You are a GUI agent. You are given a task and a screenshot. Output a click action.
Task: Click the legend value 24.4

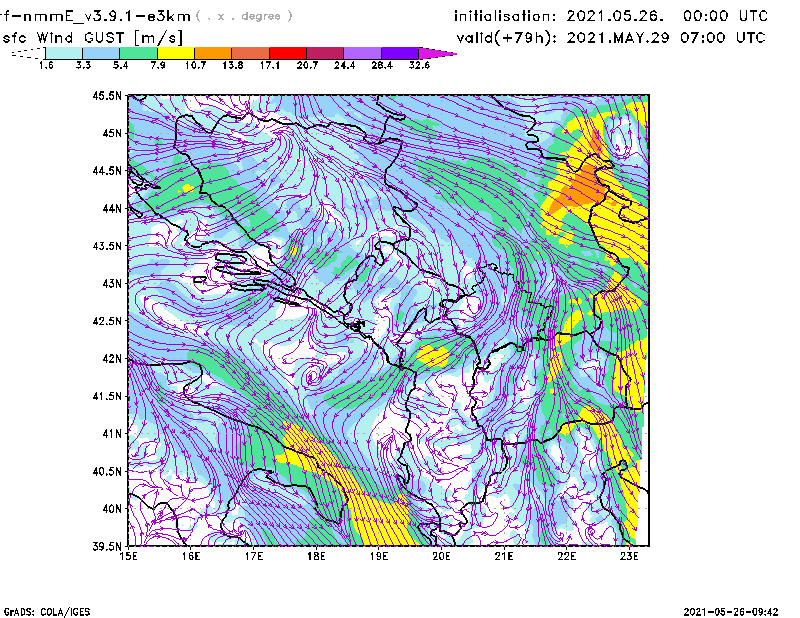click(x=344, y=65)
